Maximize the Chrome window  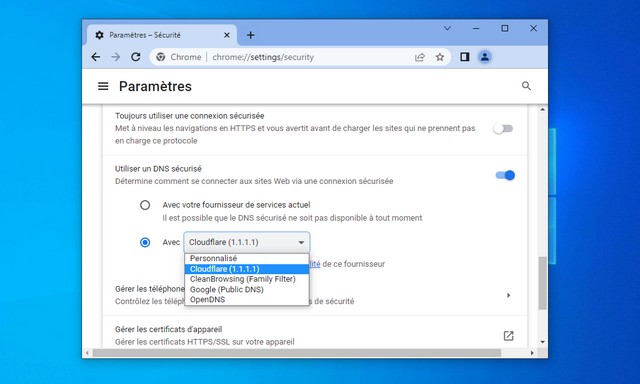point(504,29)
